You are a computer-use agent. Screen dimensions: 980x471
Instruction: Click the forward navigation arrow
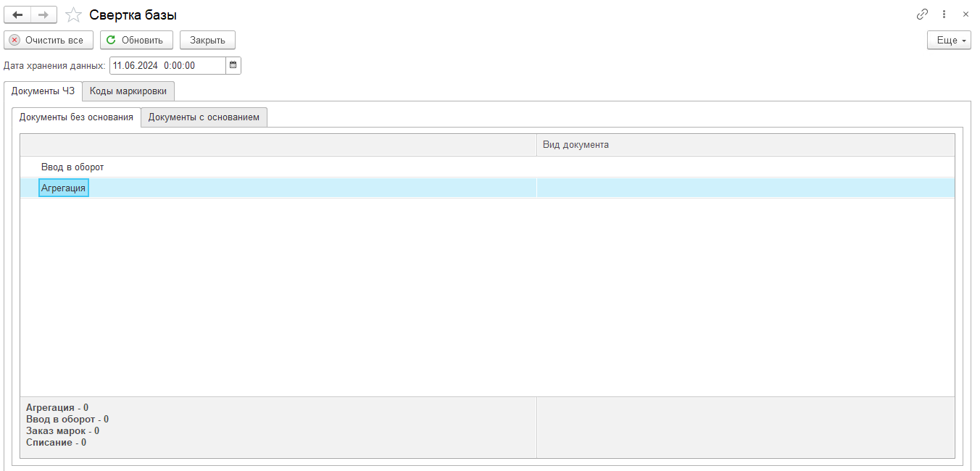click(x=43, y=14)
